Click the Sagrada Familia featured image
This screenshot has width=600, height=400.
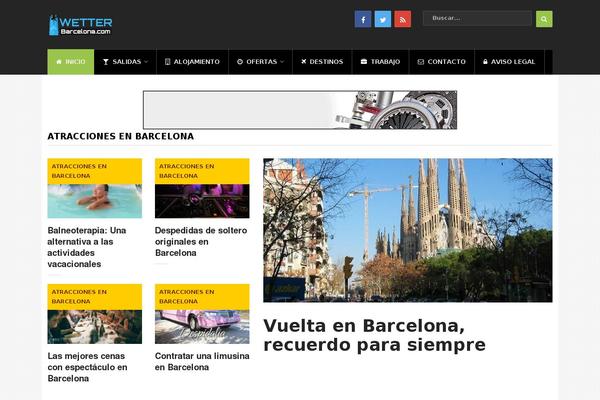[x=408, y=230]
